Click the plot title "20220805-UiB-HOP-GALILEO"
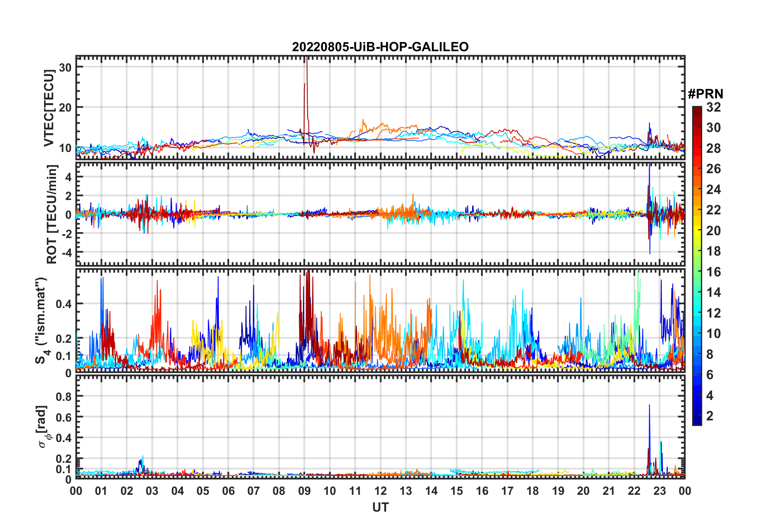Screen dimensions: 761x532 click(380, 47)
